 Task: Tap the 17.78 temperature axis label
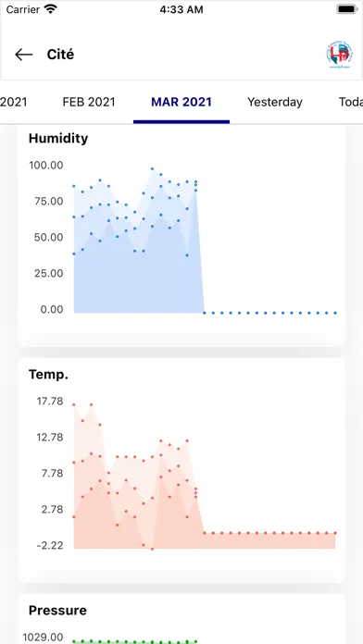click(50, 402)
